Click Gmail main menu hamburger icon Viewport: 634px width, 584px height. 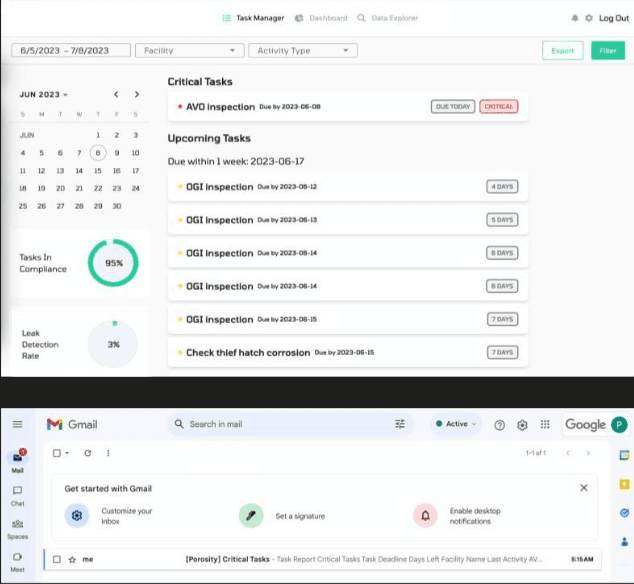(x=17, y=424)
